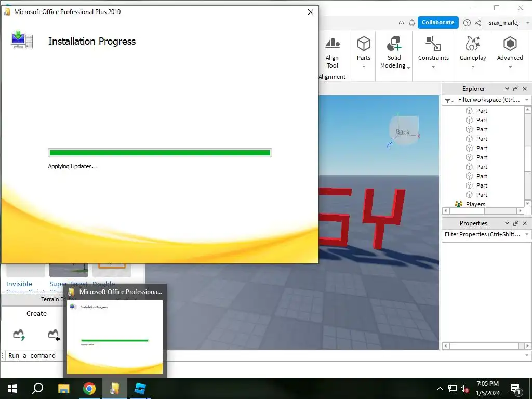Image resolution: width=532 pixels, height=399 pixels.
Task: Click the terrain import icon
Action: click(x=54, y=335)
